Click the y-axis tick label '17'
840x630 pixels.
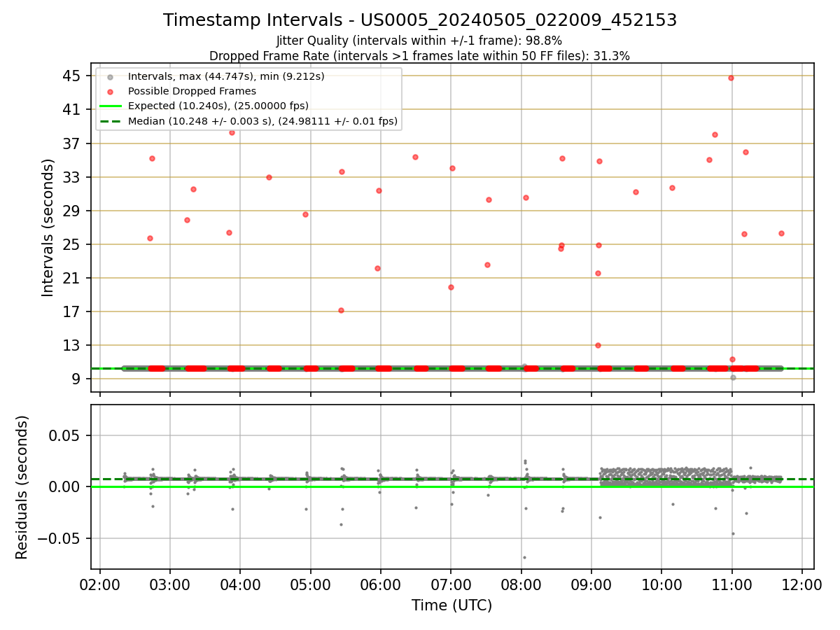(x=72, y=311)
